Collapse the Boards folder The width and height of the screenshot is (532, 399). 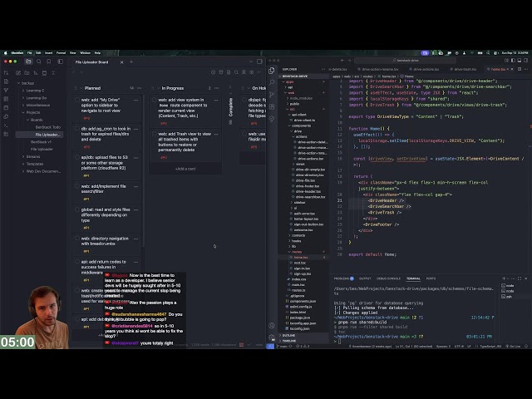[27, 120]
